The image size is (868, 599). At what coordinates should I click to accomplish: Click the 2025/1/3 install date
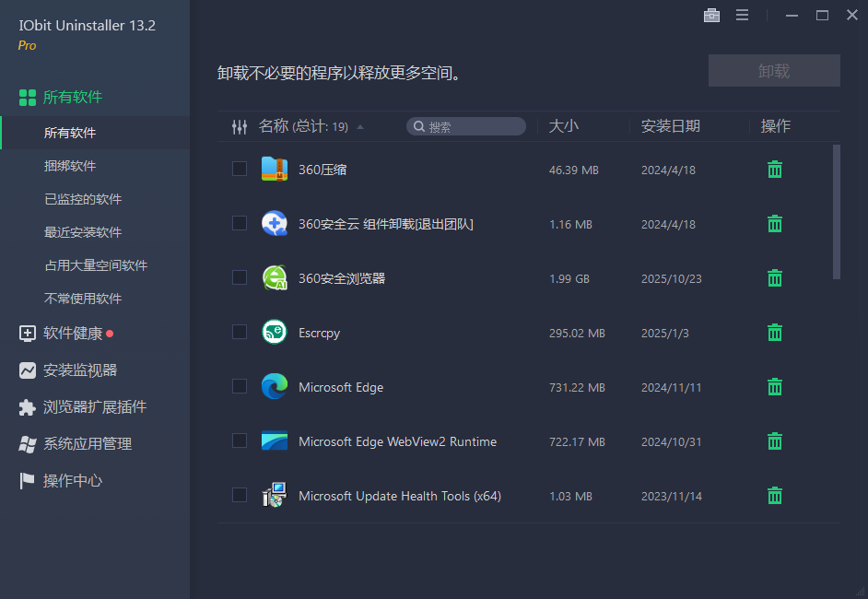click(665, 334)
